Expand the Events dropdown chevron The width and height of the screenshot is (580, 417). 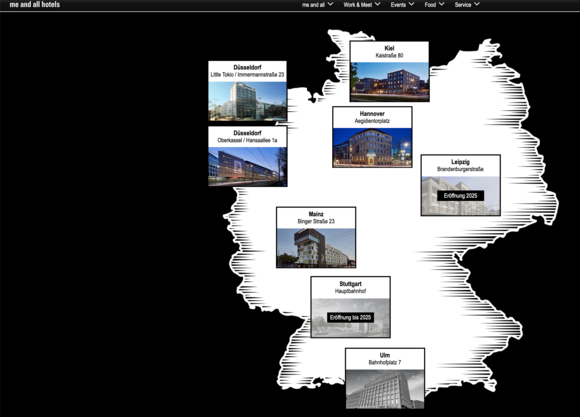pyautogui.click(x=411, y=4)
